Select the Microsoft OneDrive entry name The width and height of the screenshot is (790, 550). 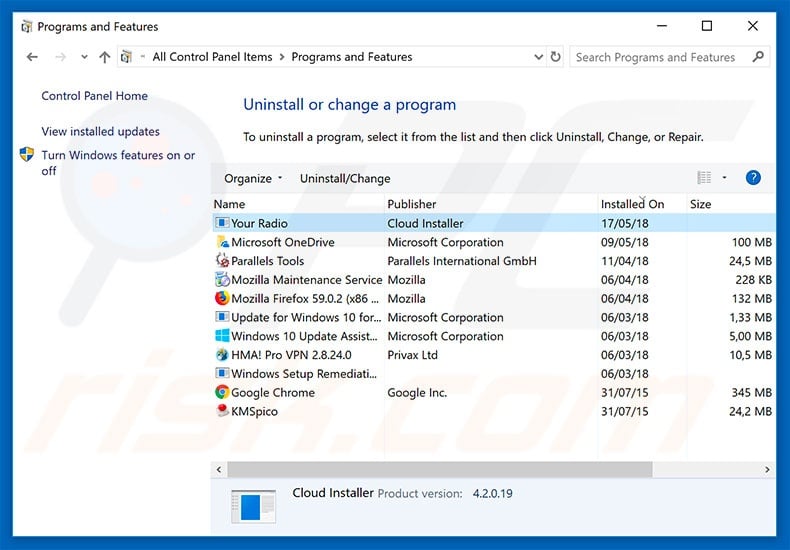click(x=283, y=242)
